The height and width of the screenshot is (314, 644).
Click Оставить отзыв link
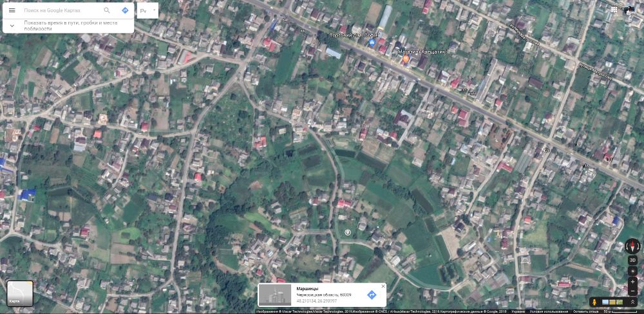[x=584, y=311]
